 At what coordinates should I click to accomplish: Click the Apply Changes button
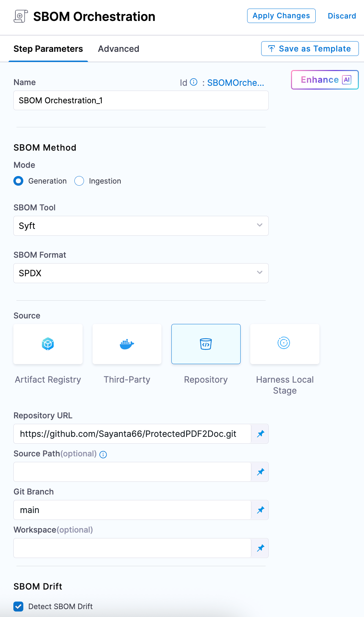click(281, 16)
